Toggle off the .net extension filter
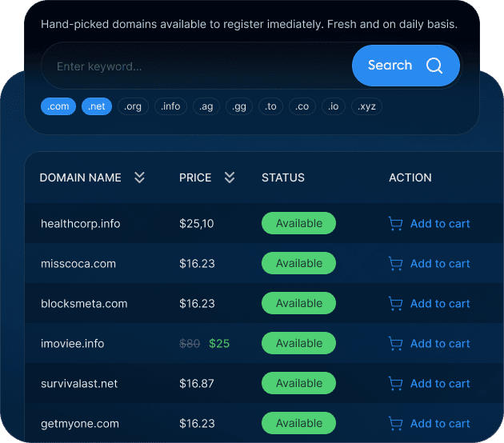The image size is (504, 443). 97,106
